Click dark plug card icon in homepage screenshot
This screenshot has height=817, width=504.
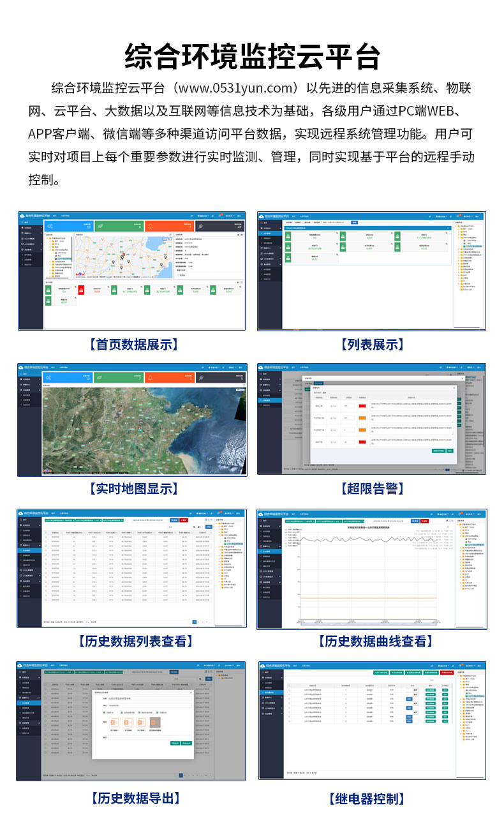(200, 227)
